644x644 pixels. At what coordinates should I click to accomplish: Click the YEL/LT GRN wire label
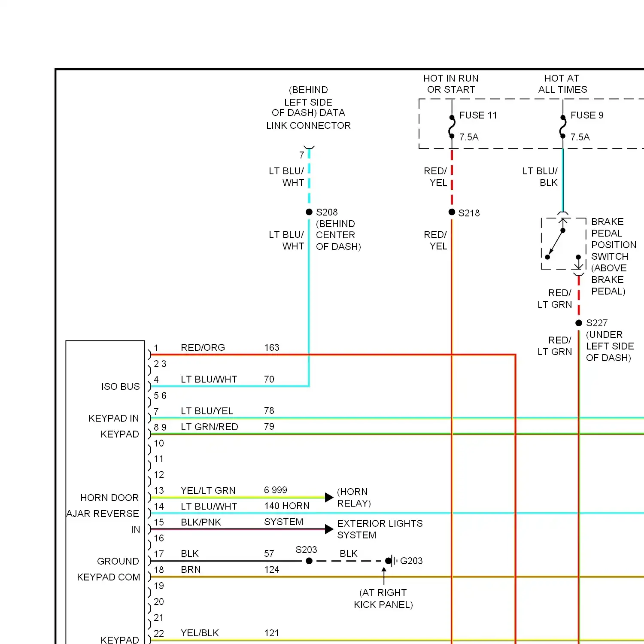click(x=208, y=490)
